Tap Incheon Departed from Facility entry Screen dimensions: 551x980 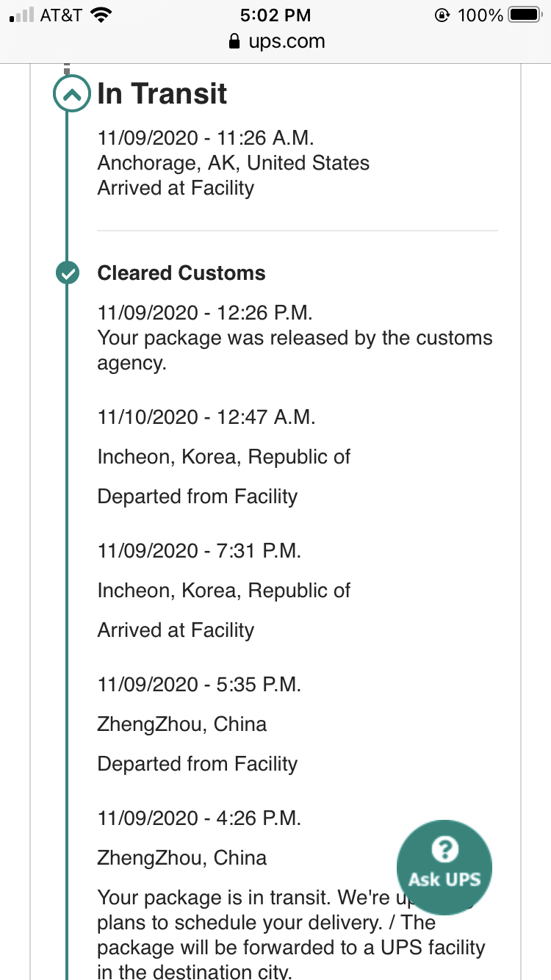click(198, 497)
